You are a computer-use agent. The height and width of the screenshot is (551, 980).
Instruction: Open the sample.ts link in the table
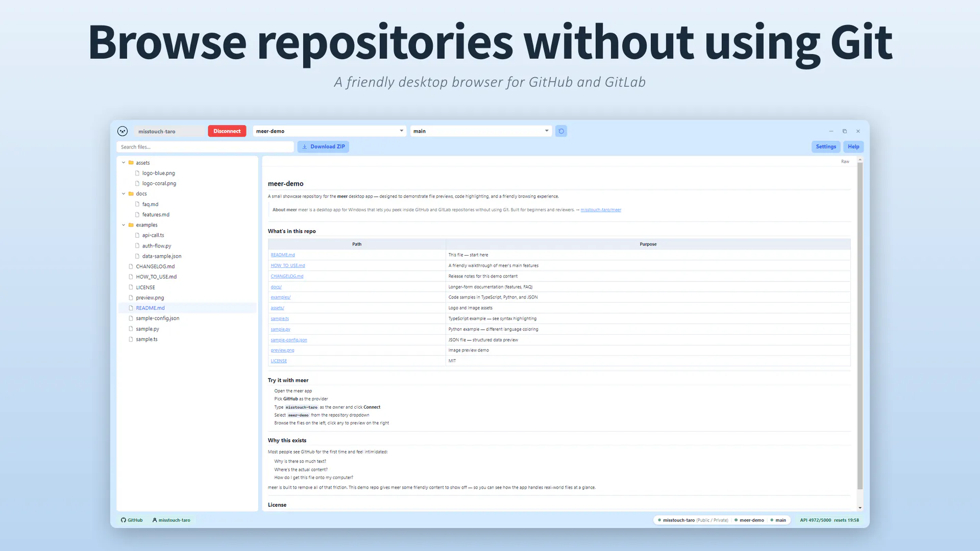pos(280,319)
